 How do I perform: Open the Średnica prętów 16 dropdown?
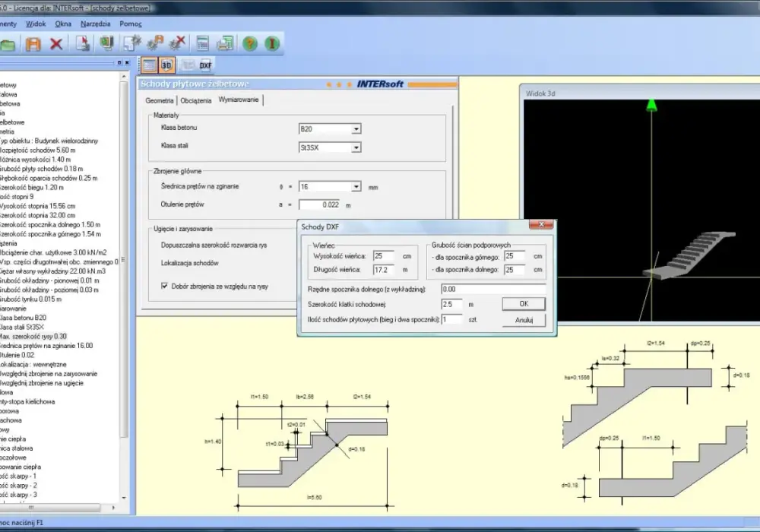click(356, 186)
